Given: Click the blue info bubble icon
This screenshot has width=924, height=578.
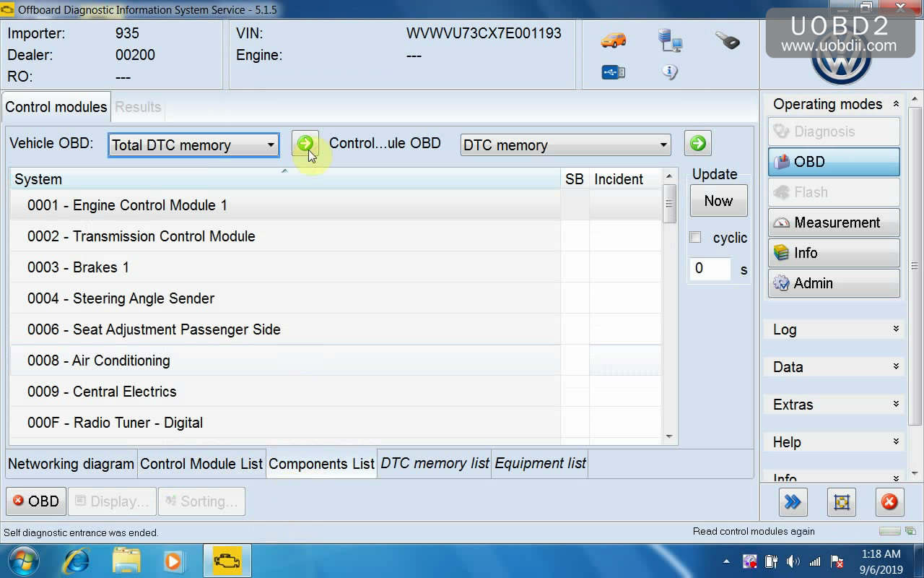Looking at the screenshot, I should (670, 72).
